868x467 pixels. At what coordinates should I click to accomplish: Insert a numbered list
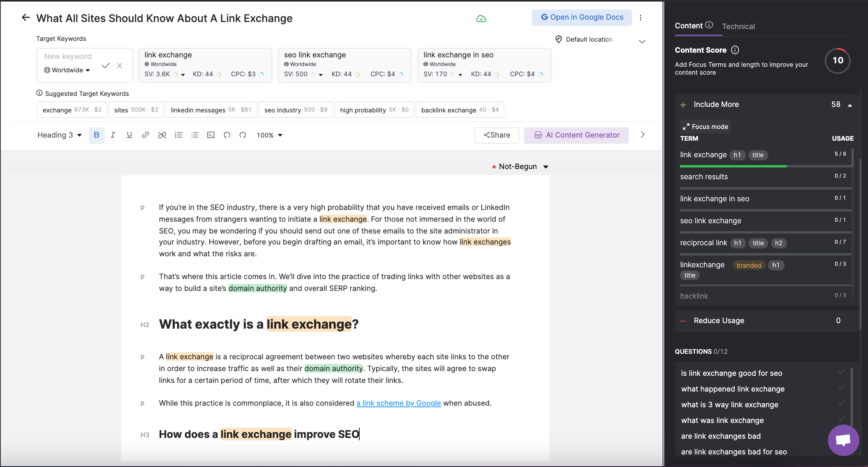179,135
